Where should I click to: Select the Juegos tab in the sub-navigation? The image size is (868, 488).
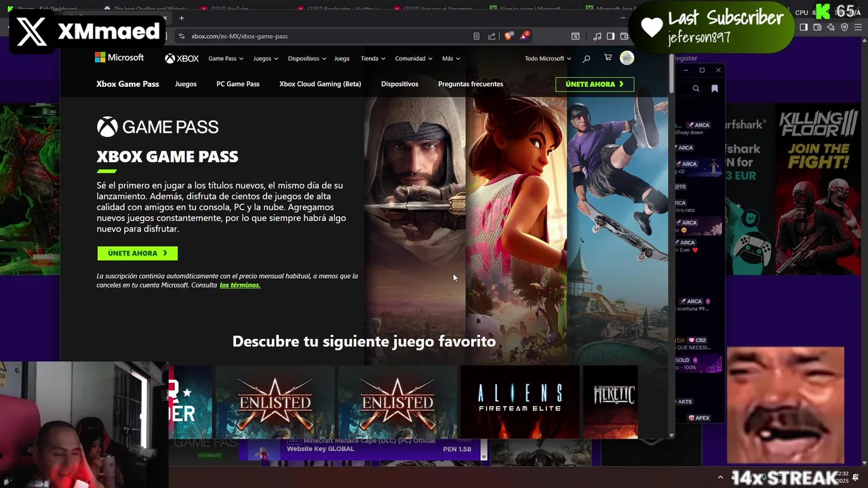(186, 84)
